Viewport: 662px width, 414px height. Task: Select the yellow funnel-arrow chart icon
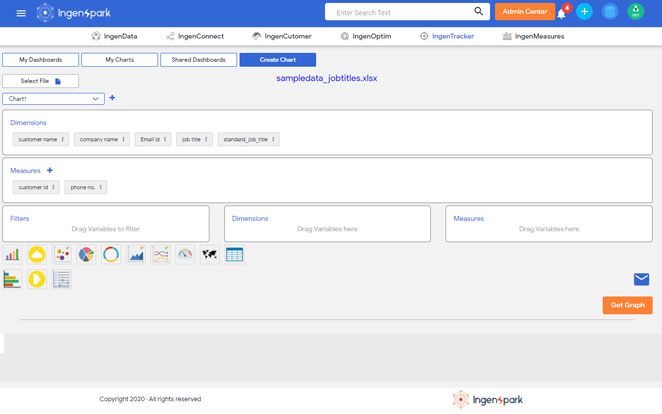37,279
